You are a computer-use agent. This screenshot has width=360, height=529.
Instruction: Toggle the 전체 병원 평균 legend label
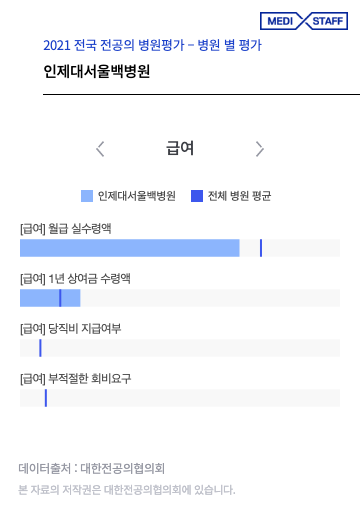239,196
